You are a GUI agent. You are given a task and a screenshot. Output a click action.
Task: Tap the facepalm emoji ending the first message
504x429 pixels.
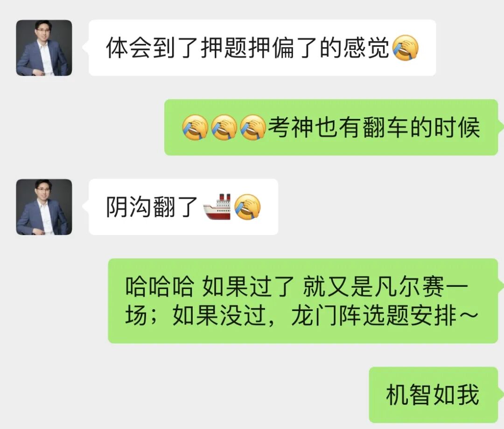pos(406,48)
